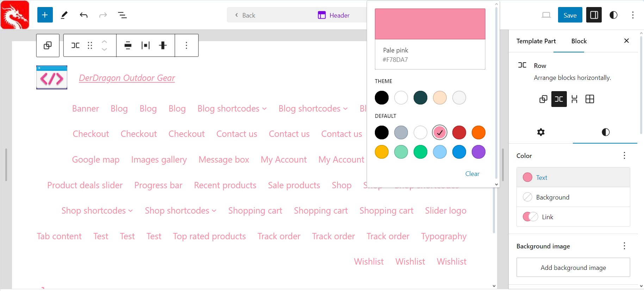Screen dimensions: 644x291
Task: Expand the Blog shortcodes submenu
Action: point(265,109)
